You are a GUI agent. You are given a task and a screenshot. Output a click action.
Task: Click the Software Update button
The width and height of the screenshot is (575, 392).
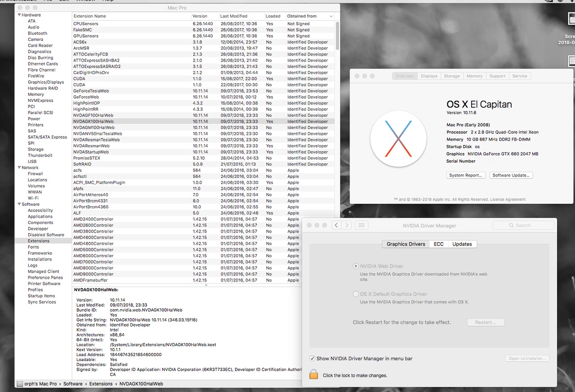coord(511,175)
